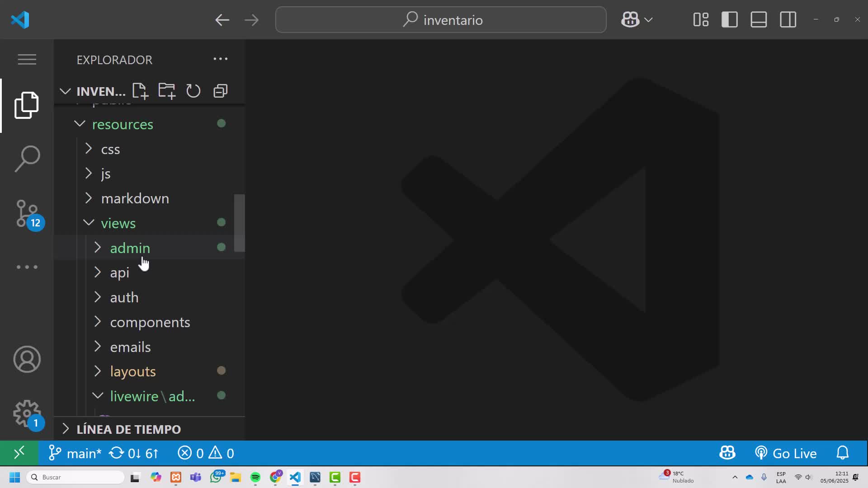The width and height of the screenshot is (868, 488).
Task: Open the Explorer view in activity bar
Action: pyautogui.click(x=27, y=105)
